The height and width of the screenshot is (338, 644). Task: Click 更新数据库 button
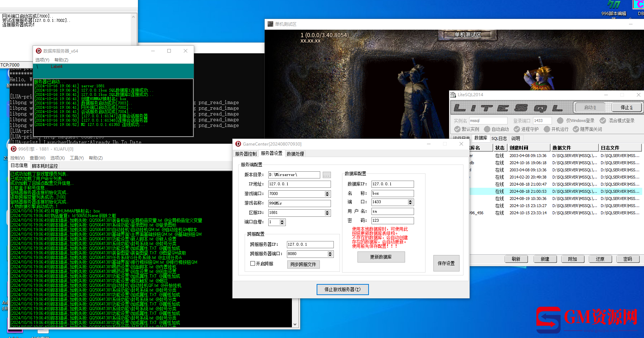(x=381, y=257)
